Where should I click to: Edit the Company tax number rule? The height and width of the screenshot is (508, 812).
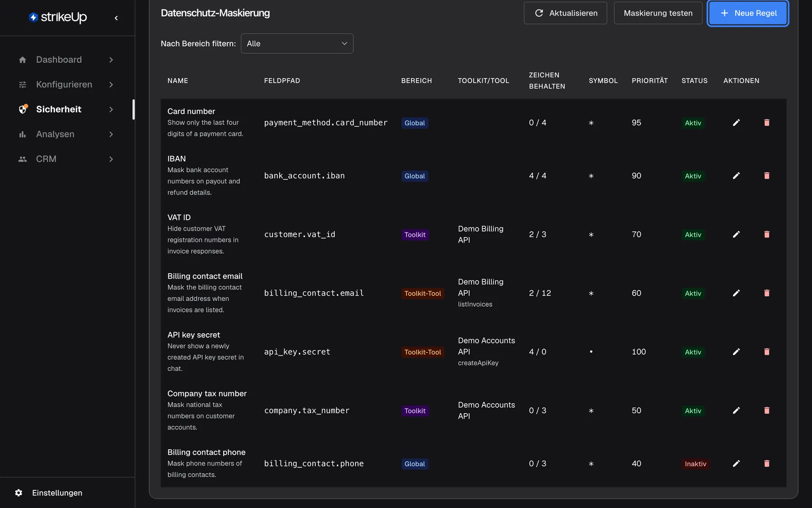(x=736, y=410)
